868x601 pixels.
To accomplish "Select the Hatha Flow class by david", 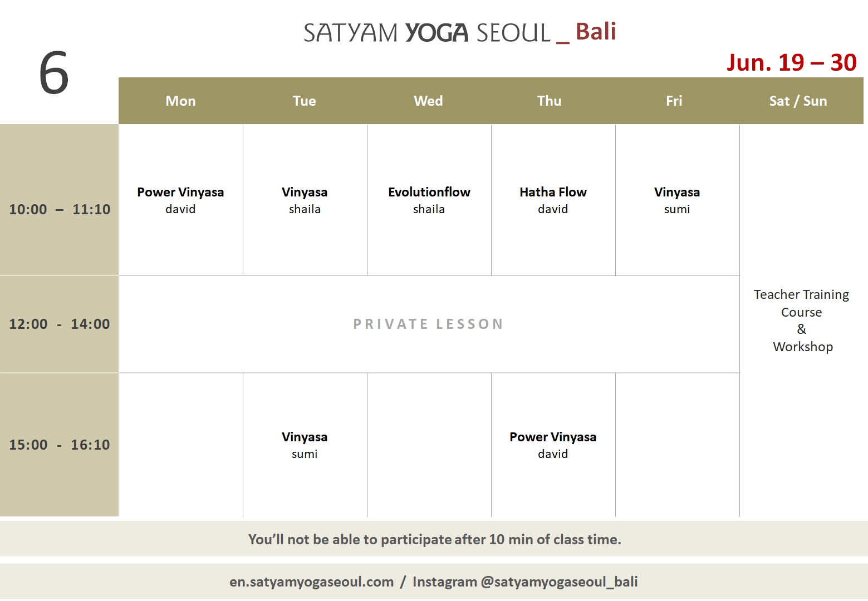I will pos(553,200).
